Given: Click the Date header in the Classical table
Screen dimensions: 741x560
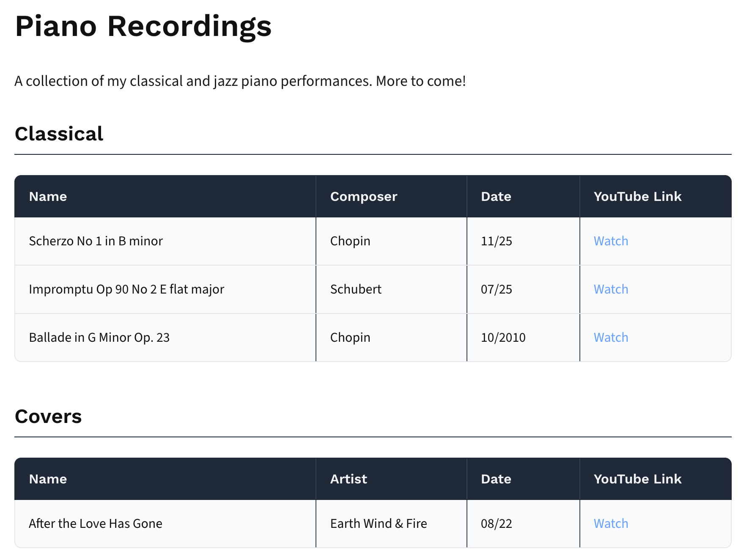Looking at the screenshot, I should coord(495,196).
